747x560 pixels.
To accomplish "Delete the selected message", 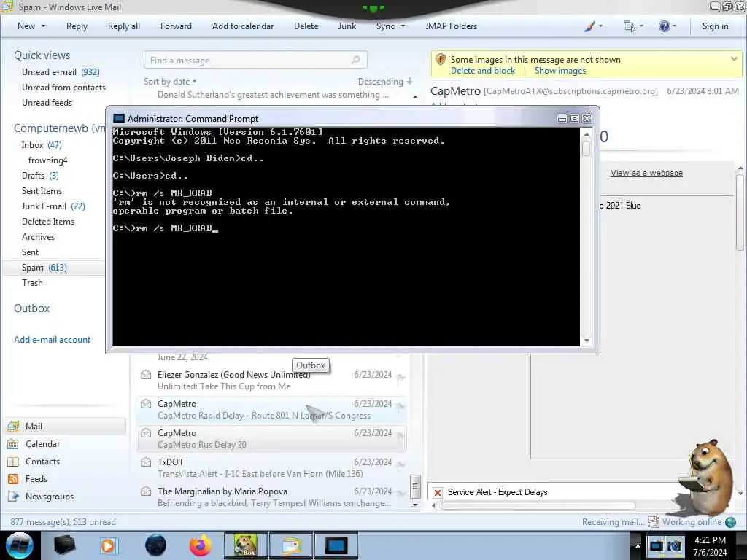I will pos(306,26).
